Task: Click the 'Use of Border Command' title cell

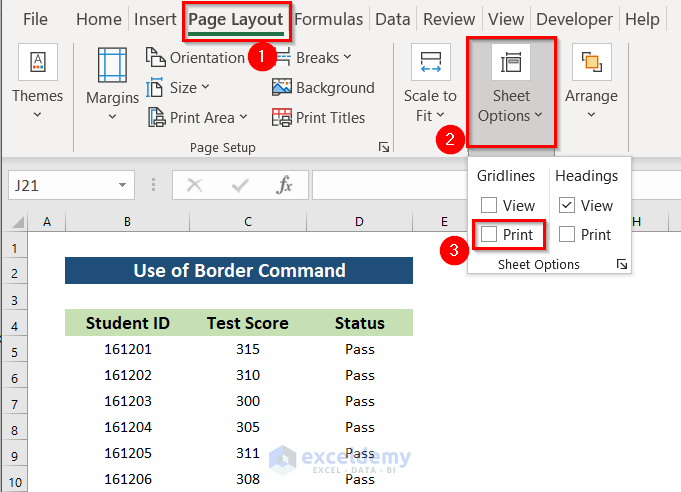Action: click(x=239, y=271)
